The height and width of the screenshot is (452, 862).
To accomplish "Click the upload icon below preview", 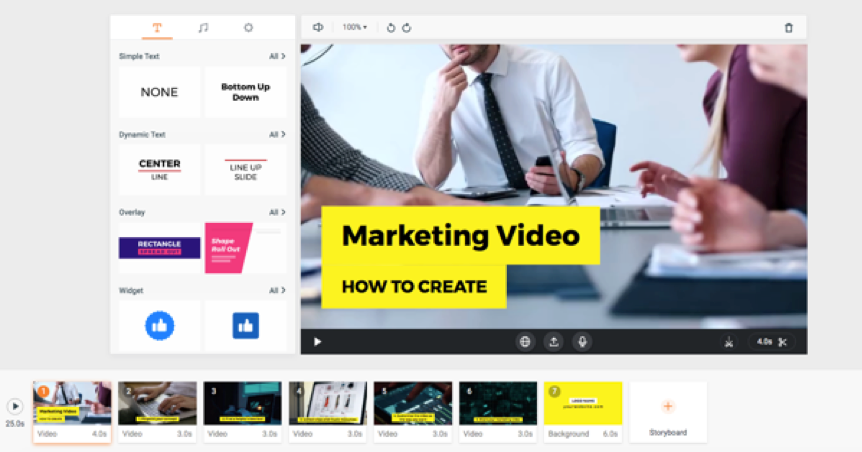I will pos(553,342).
